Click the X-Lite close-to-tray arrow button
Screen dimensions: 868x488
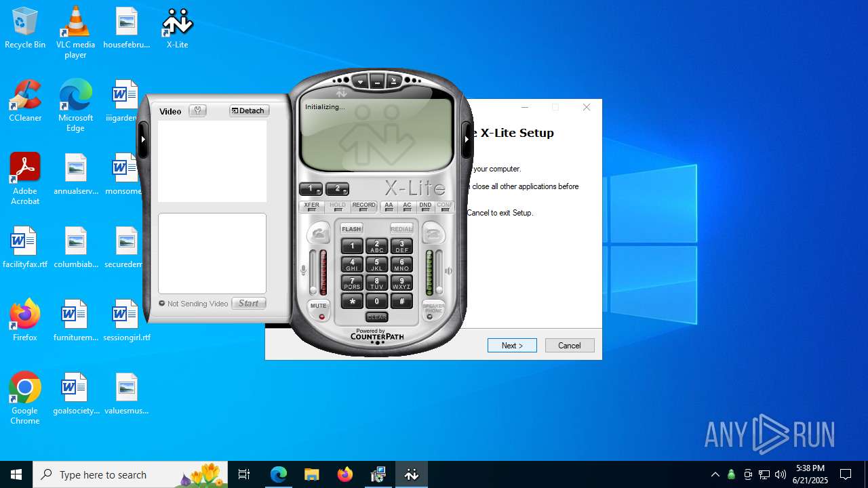tap(393, 82)
